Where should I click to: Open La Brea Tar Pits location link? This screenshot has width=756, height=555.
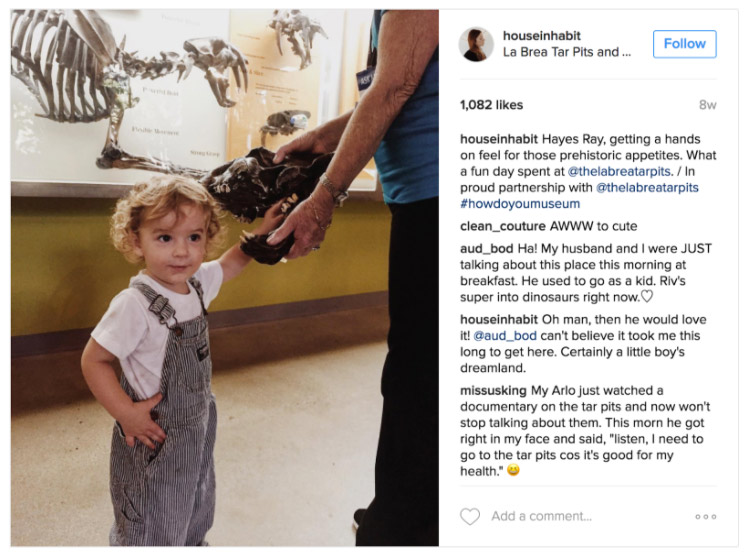(x=567, y=52)
